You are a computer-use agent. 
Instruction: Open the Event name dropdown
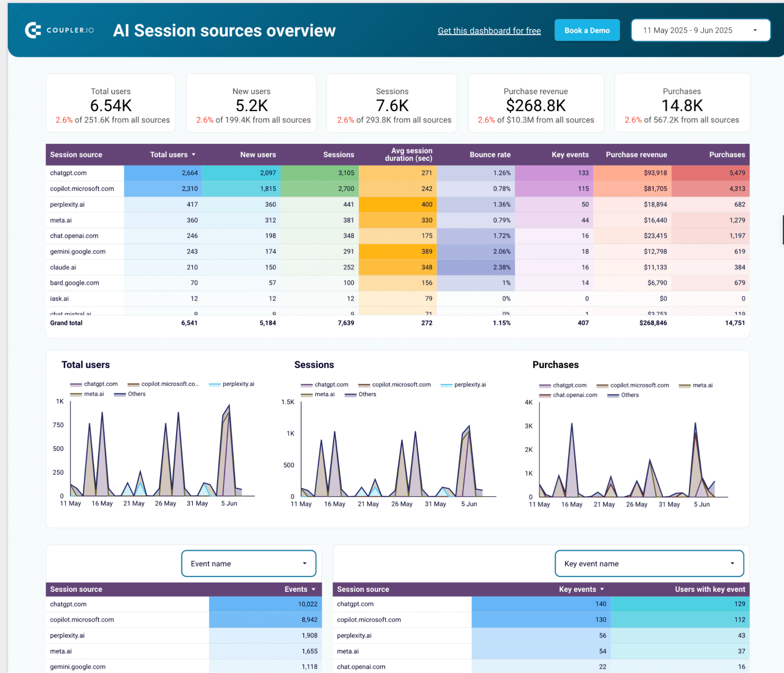(x=249, y=564)
